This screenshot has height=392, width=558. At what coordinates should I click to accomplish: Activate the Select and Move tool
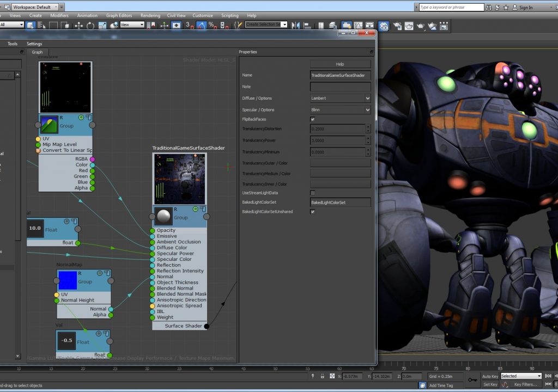78,25
